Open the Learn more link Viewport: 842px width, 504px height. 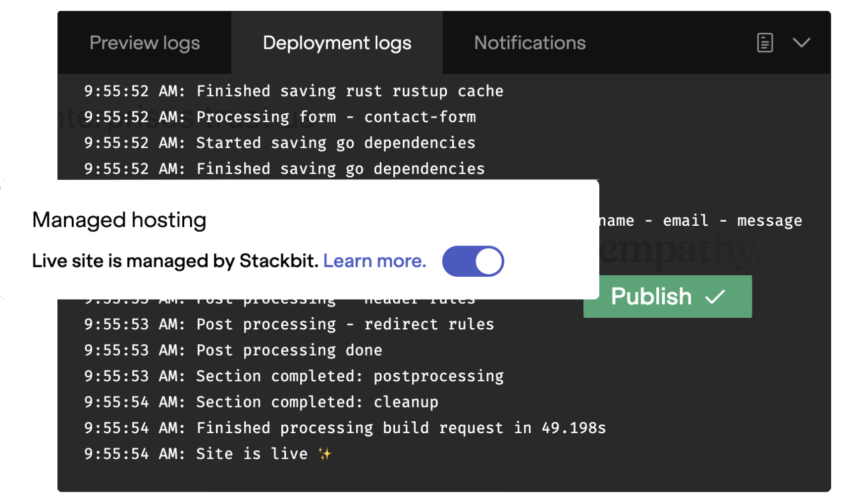tap(374, 261)
